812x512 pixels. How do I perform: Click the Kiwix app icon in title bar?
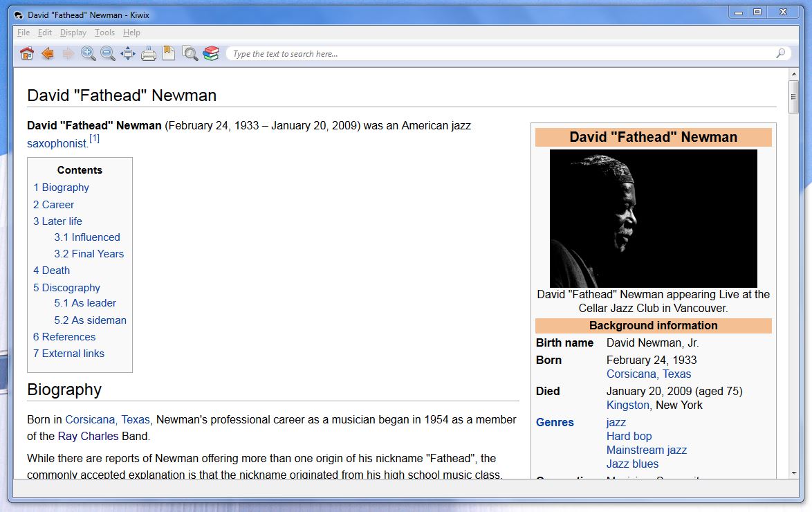[x=19, y=15]
